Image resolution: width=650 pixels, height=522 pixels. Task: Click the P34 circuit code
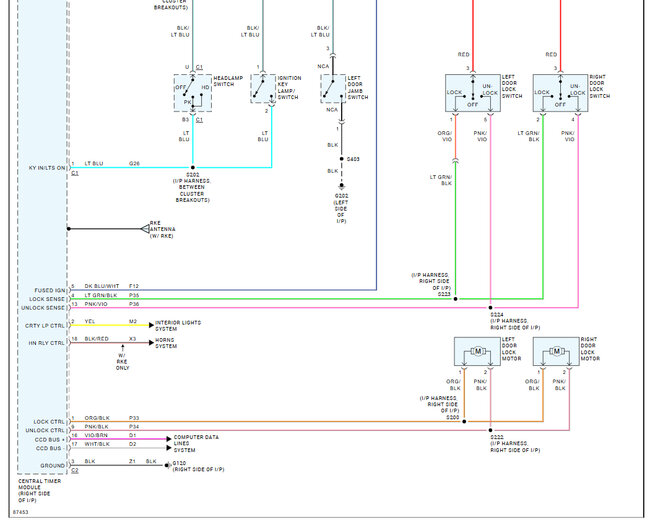pyautogui.click(x=134, y=427)
